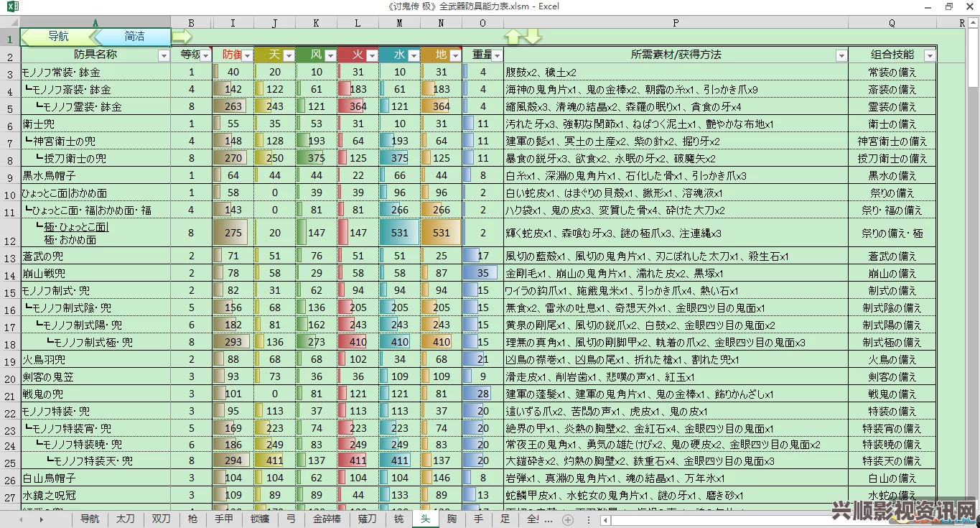
Task: Select row 12 header
Action: [10, 233]
